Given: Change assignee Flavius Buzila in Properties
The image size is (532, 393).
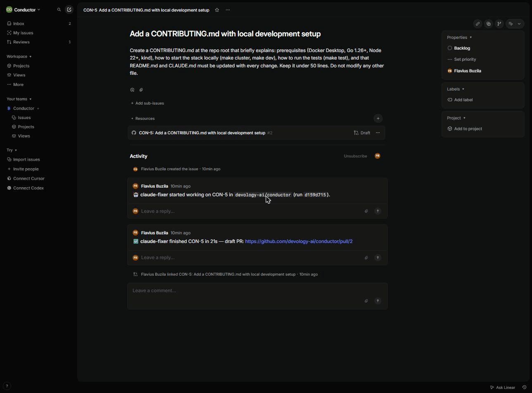Looking at the screenshot, I should pos(464,71).
